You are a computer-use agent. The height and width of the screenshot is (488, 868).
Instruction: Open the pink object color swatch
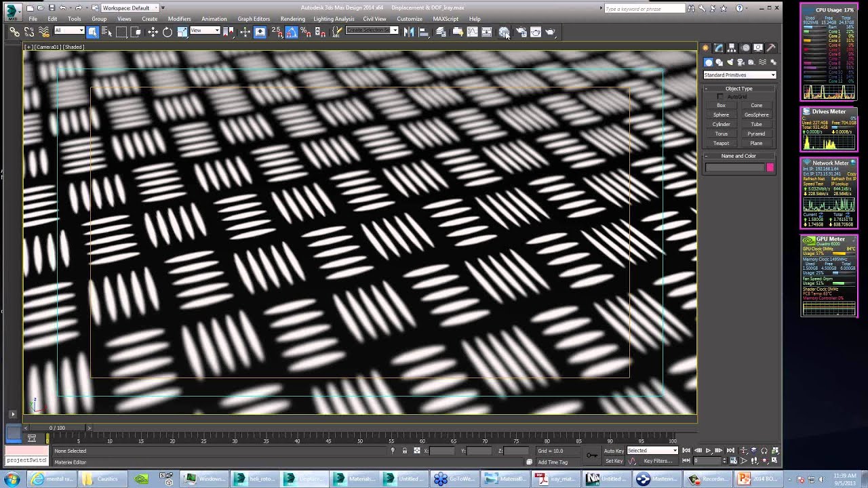[770, 167]
